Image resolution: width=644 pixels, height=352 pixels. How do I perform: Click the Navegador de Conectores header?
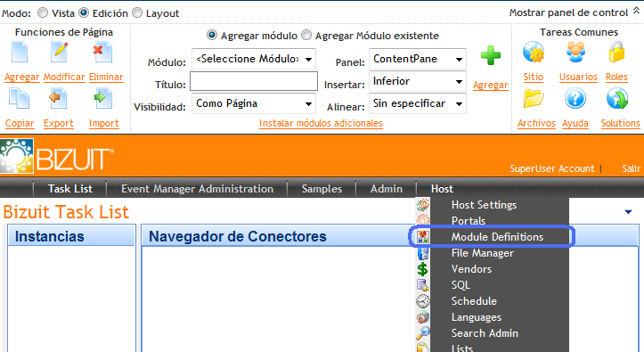tap(238, 236)
